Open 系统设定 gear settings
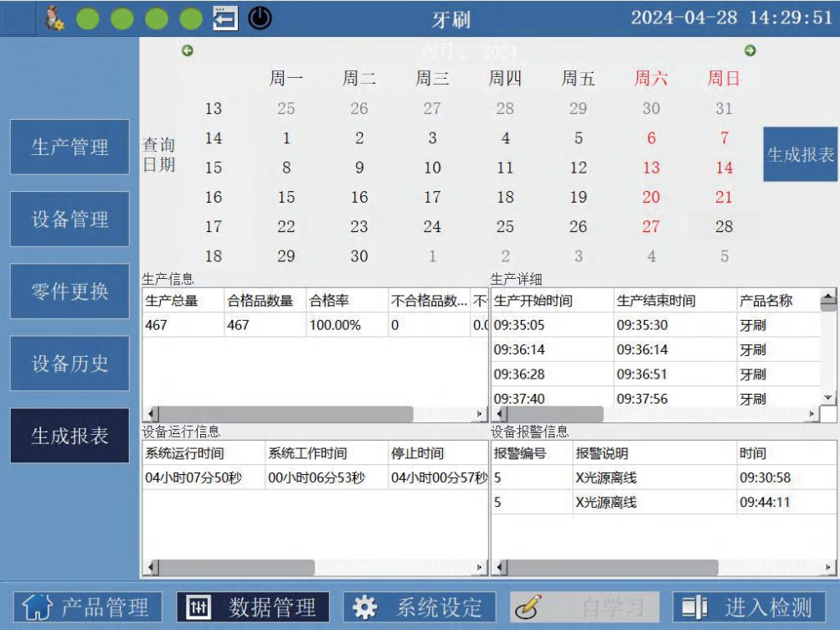This screenshot has height=630, width=840. 418,607
